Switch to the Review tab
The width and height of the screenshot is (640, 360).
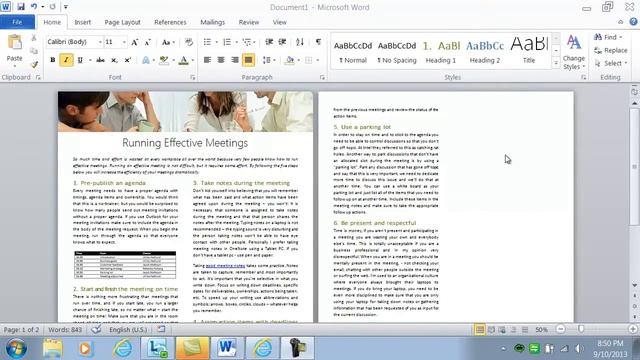(249, 22)
